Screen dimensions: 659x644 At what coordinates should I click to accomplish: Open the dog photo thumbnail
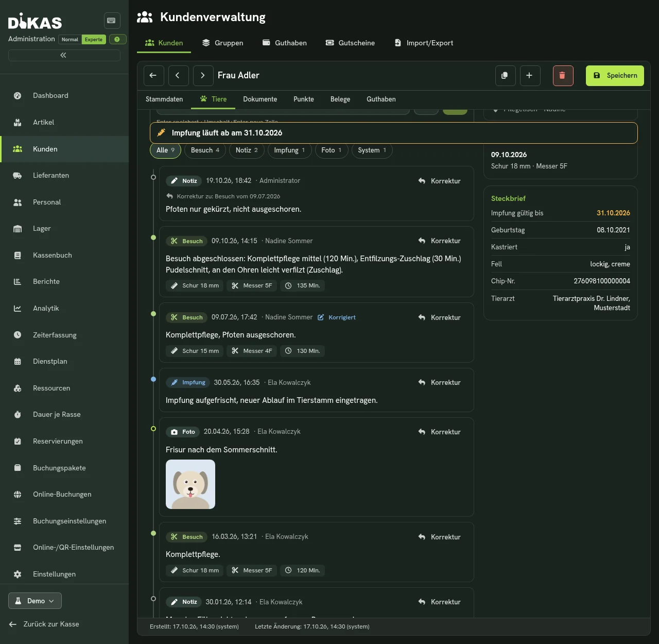point(190,484)
